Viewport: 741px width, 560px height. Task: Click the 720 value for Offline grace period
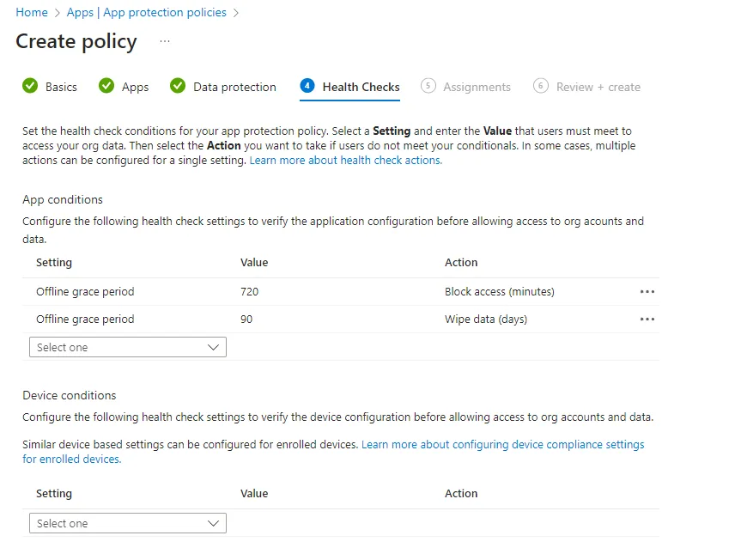[250, 292]
